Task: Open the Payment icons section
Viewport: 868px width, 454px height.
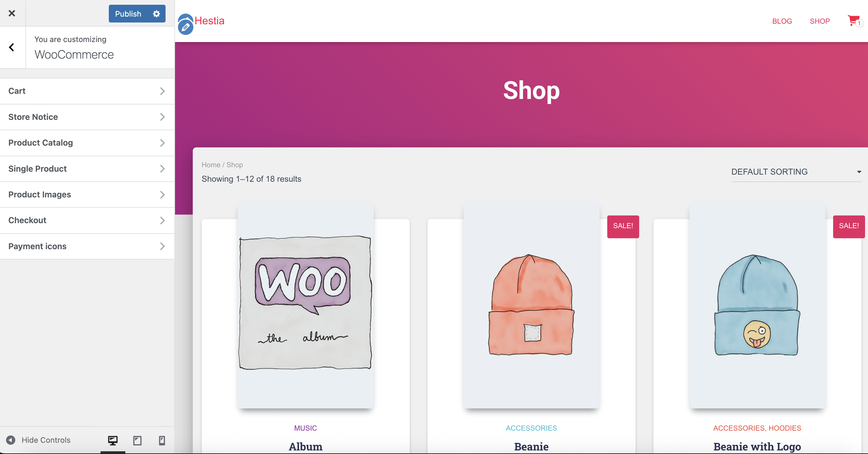Action: (87, 246)
